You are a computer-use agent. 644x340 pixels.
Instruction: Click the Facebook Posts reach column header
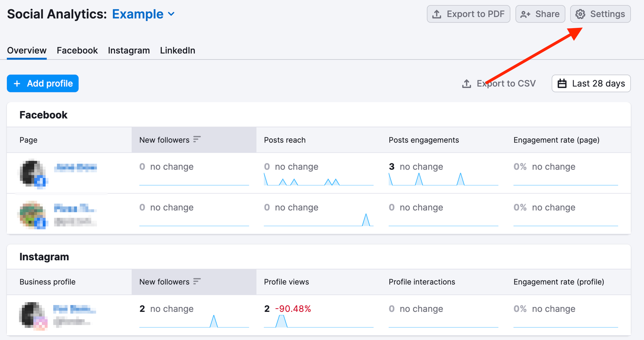point(285,140)
